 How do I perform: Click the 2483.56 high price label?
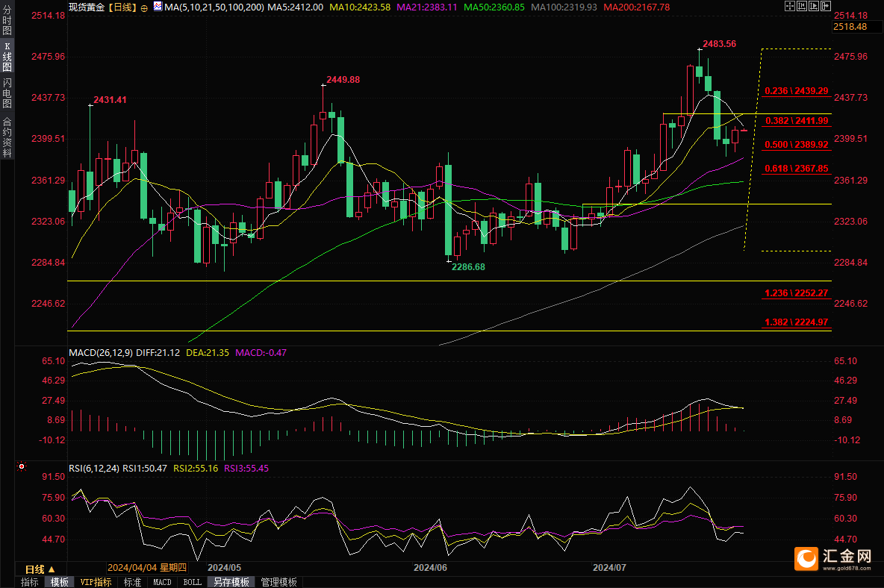(x=720, y=44)
